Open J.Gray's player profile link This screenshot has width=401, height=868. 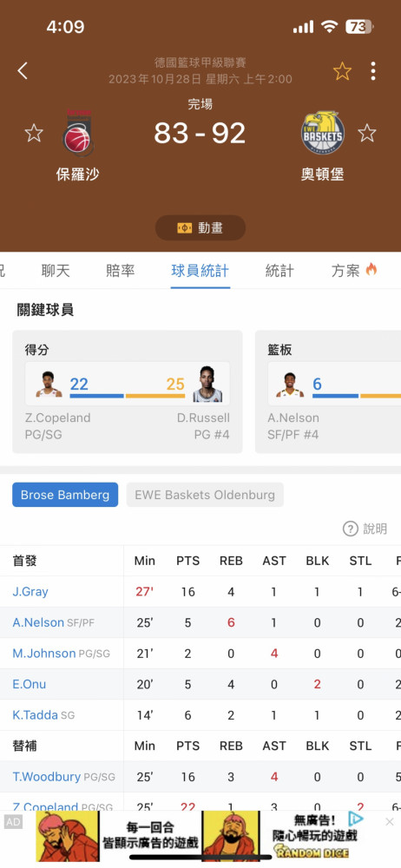pyautogui.click(x=30, y=592)
